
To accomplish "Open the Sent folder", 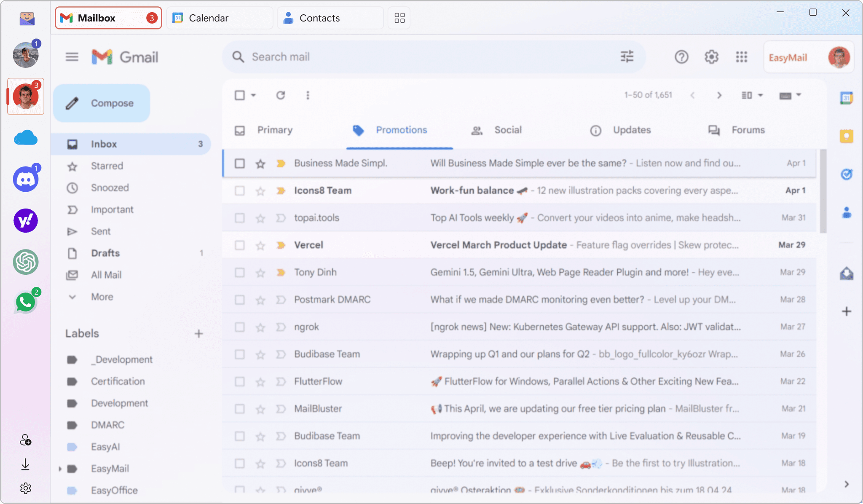I will pyautogui.click(x=131, y=231).
